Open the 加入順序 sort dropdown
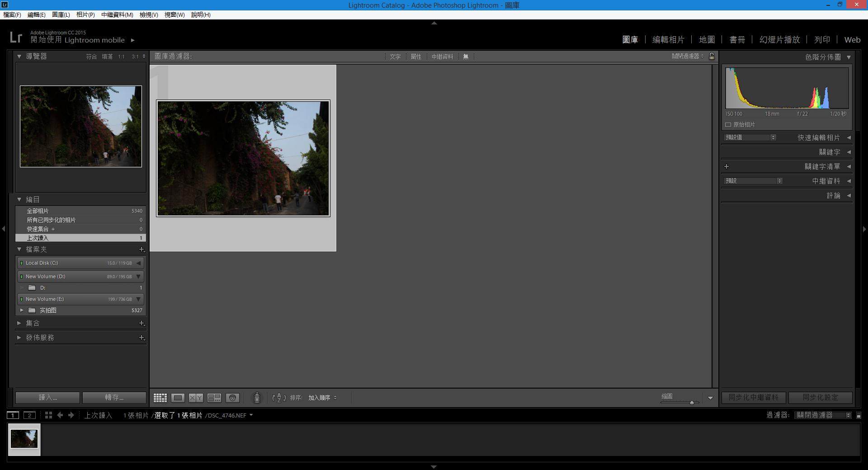Screen dimensions: 868x470 click(x=322, y=398)
